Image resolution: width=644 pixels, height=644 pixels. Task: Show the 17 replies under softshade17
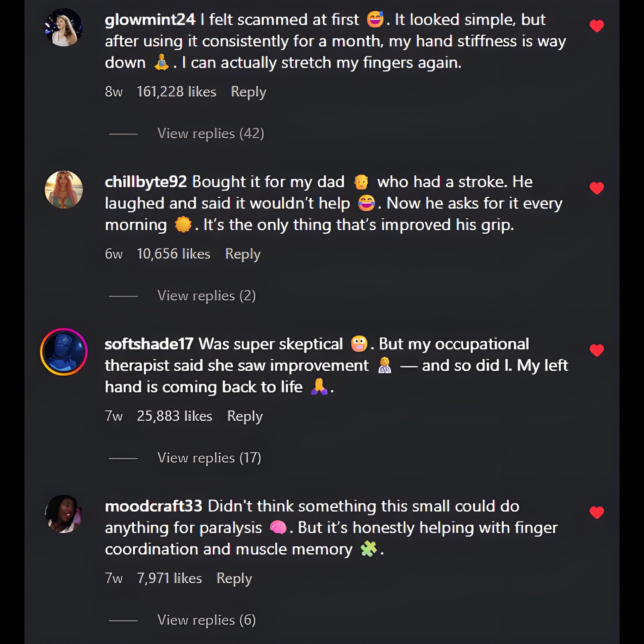pos(209,458)
